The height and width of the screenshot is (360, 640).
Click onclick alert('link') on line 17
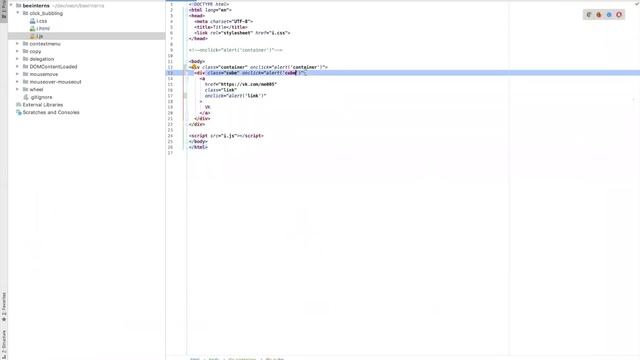[236, 96]
